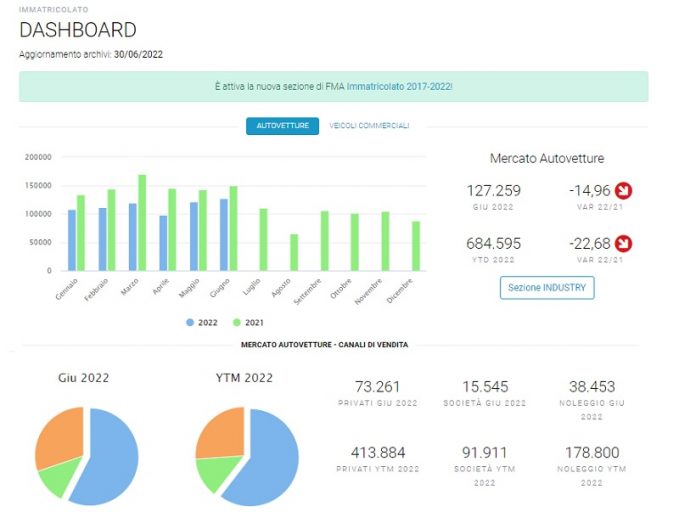Click the -14,96 variation figure

point(590,191)
